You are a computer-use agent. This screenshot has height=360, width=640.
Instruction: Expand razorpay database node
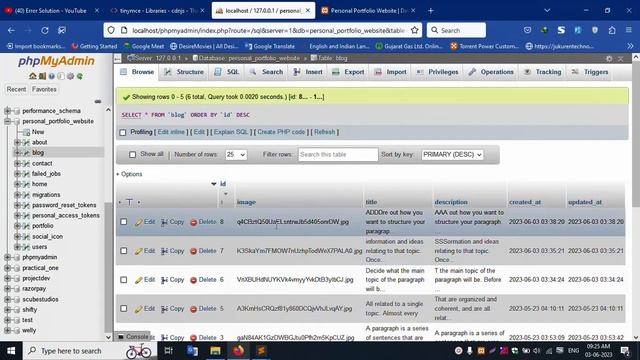pos(7,289)
